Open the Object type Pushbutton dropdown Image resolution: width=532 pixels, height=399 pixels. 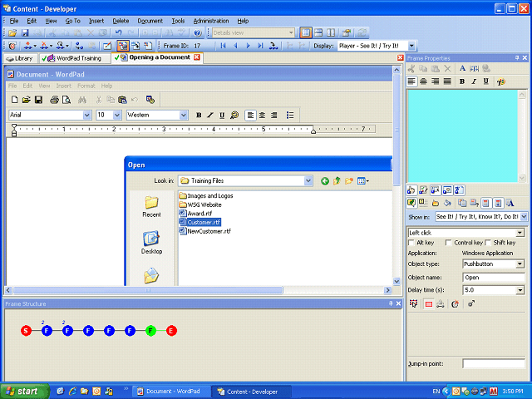(520, 264)
